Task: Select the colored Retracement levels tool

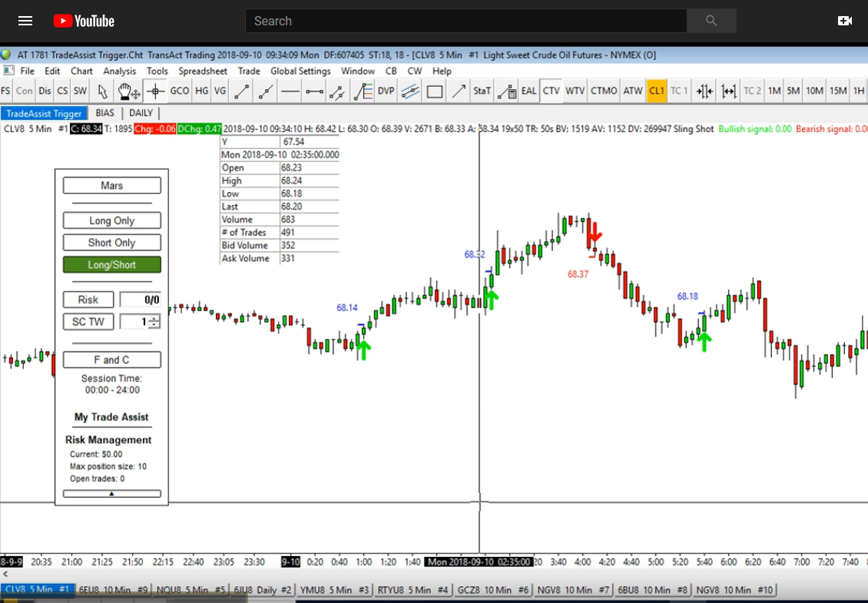Action: coord(363,91)
